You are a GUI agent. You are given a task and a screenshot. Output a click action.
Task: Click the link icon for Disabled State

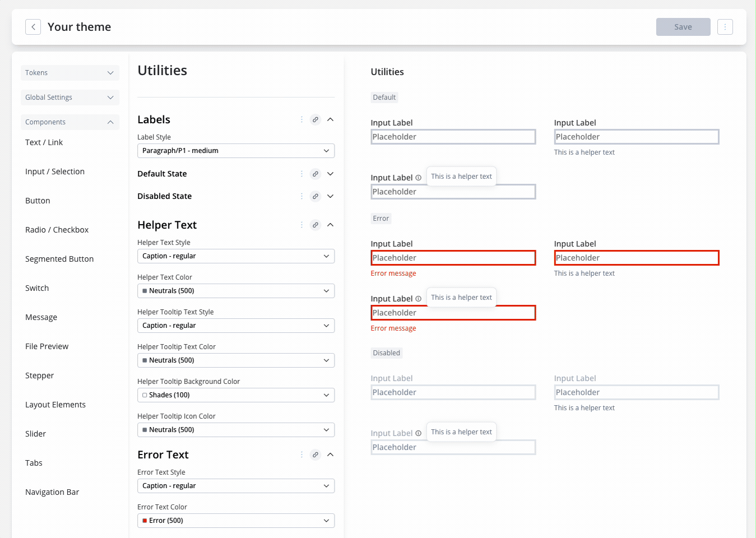click(x=316, y=196)
